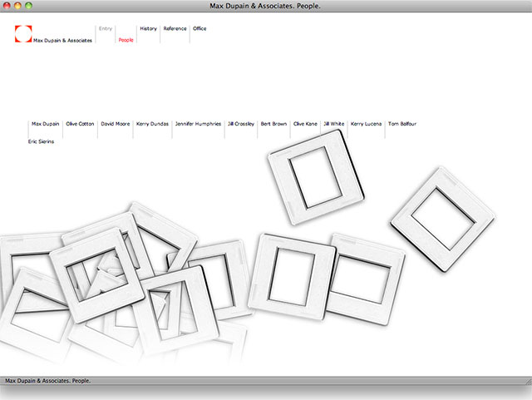532x400 pixels.
Task: Click the green zoom window button
Action: coord(29,6)
